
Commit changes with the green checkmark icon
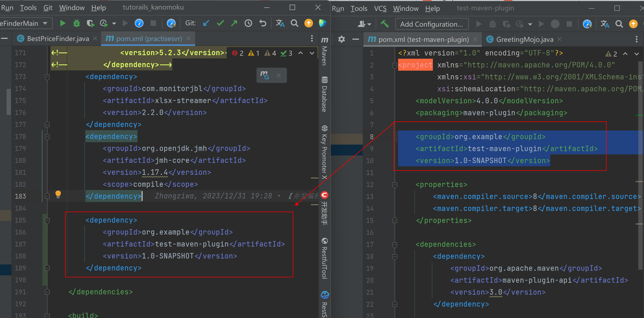[220, 23]
